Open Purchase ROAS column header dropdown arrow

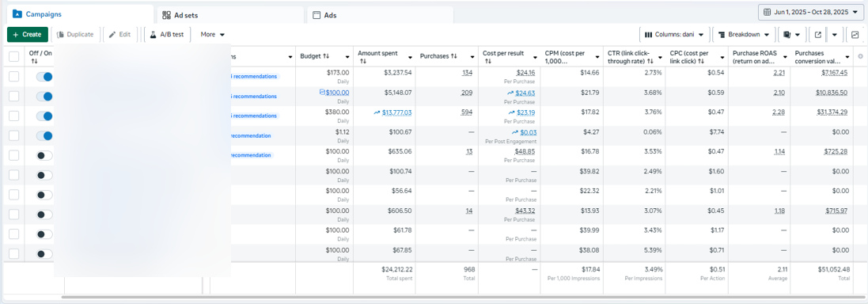(784, 57)
